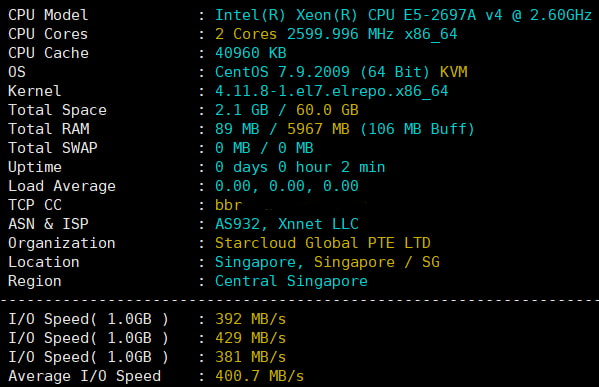Select '0 days 0 hour 2 min' uptime value
Screen dimensions: 599x387
tap(300, 167)
